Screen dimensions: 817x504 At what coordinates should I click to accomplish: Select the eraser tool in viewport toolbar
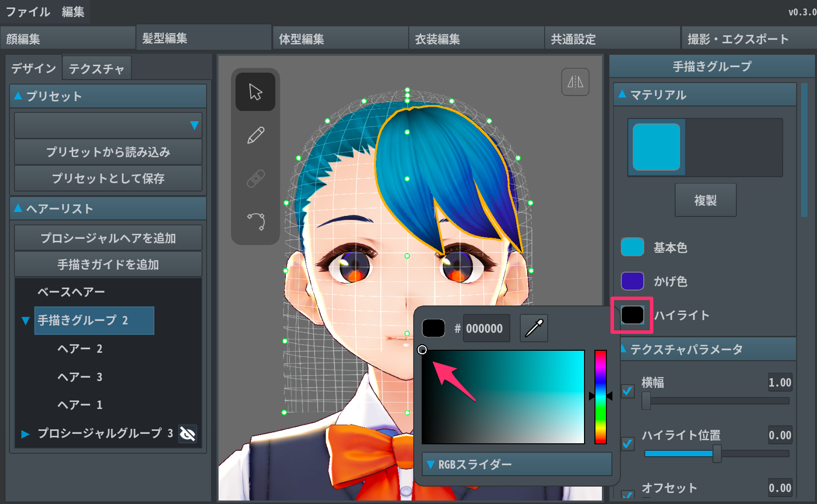(x=255, y=178)
